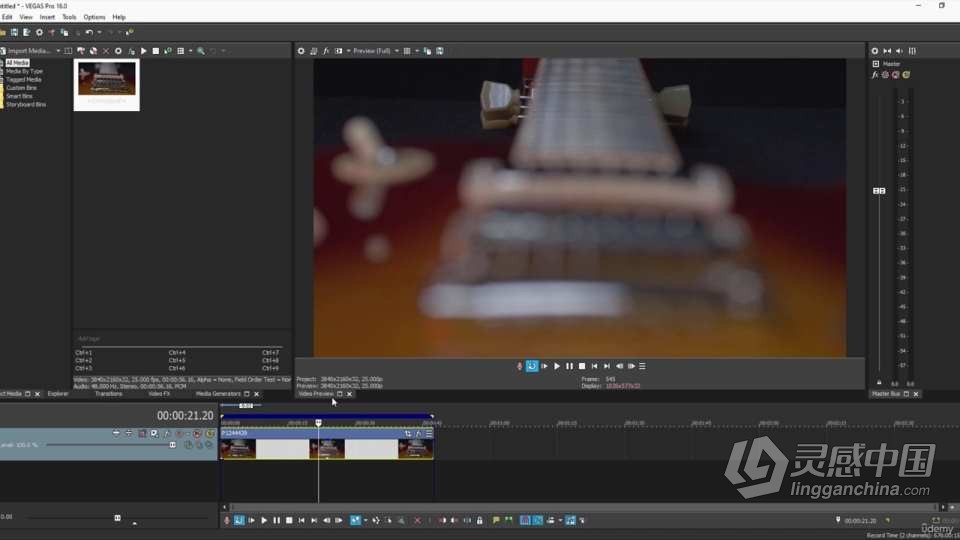Click the Project Properties gear icon
This screenshot has width=960, height=540.
click(39, 32)
